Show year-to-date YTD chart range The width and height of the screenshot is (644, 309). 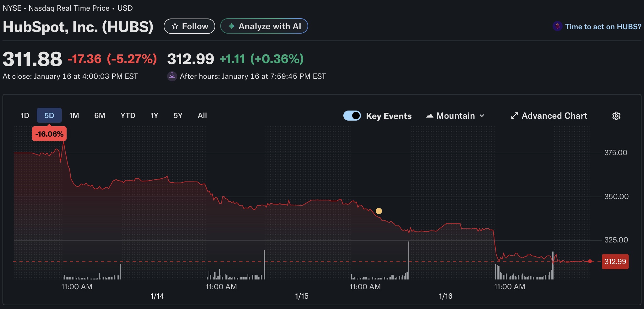(128, 116)
